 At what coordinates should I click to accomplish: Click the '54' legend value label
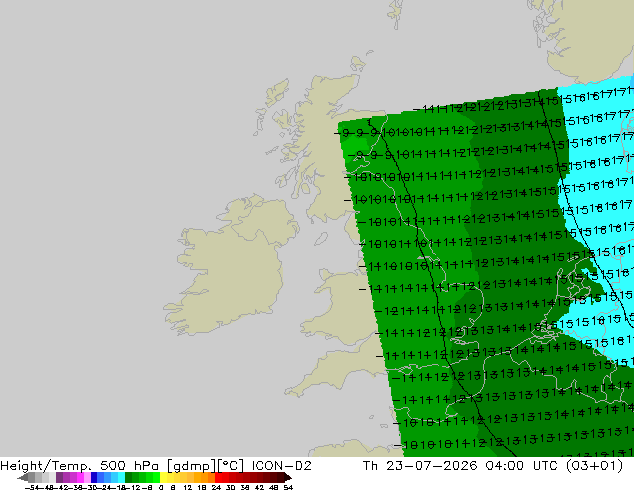(288, 487)
